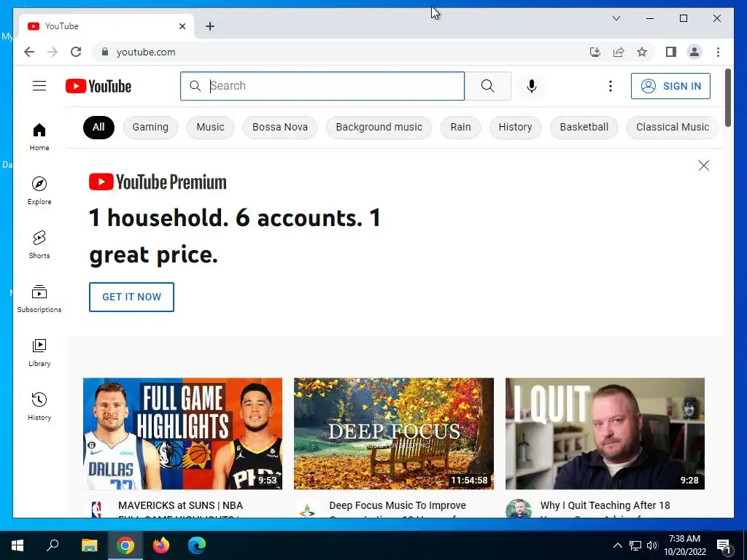Screen dimensions: 747x560
Task: Open Windows taskbar search
Action: [53, 545]
